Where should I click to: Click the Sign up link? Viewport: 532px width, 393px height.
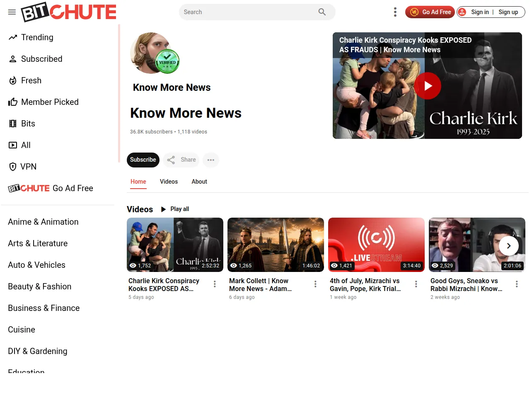point(508,12)
